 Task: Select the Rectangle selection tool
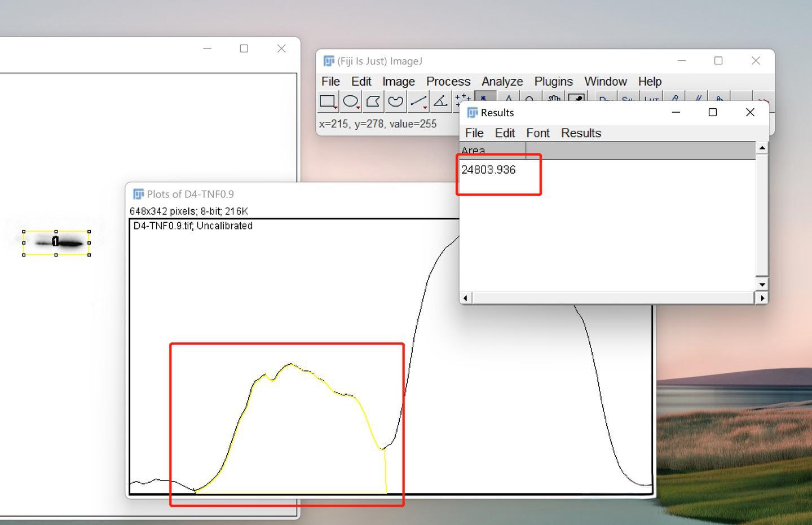point(328,102)
